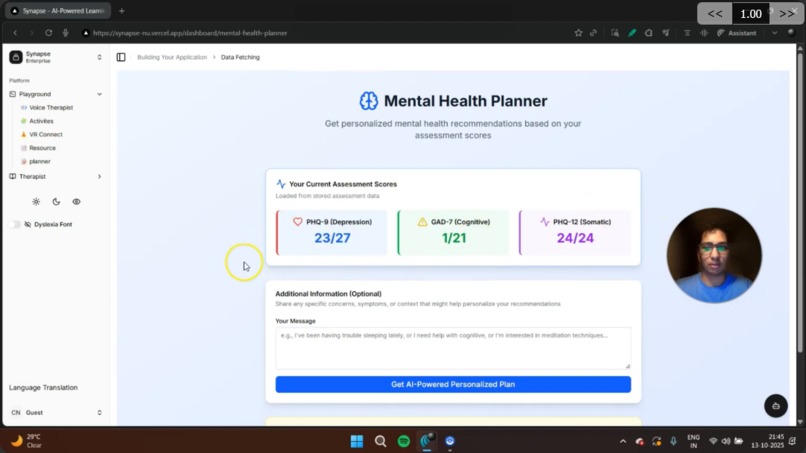
Task: Select the PHQ-9 (Depression) score card
Action: click(332, 232)
